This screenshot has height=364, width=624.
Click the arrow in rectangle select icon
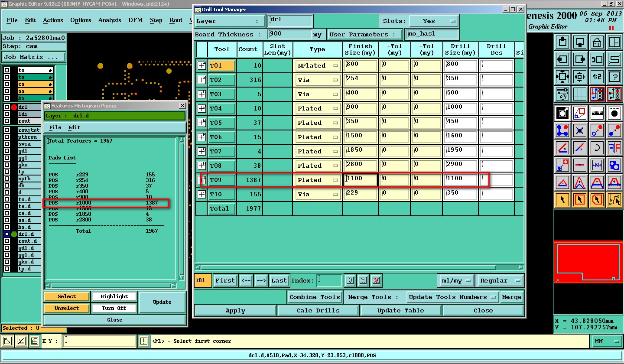click(580, 200)
